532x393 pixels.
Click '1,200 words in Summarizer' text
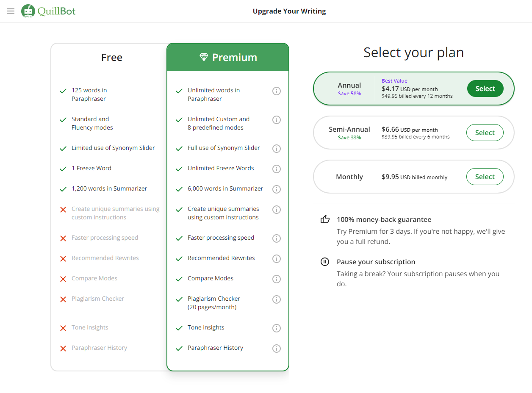[109, 188]
